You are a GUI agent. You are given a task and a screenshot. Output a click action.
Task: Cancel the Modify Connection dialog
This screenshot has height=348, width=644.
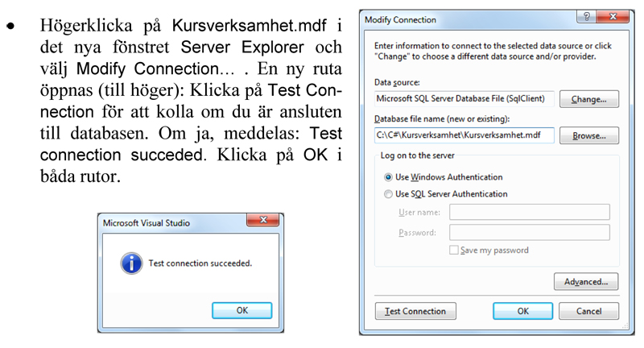pyautogui.click(x=590, y=311)
